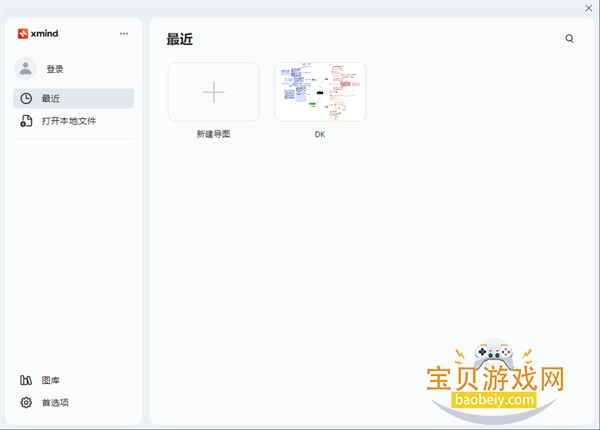Click the user avatar icon
This screenshot has height=430, width=600.
point(26,68)
